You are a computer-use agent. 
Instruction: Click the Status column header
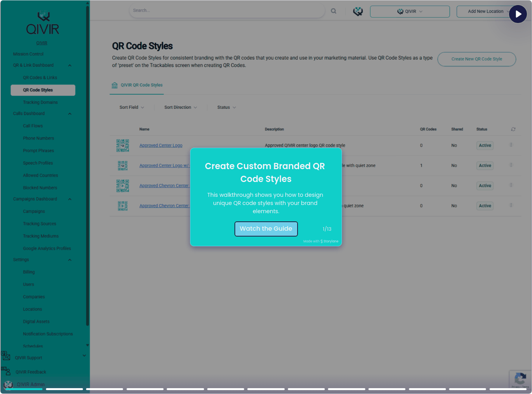coord(482,129)
